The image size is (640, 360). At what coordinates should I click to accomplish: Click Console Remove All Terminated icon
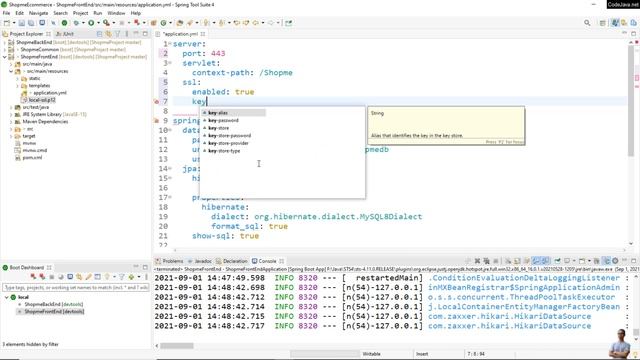[x=486, y=261]
